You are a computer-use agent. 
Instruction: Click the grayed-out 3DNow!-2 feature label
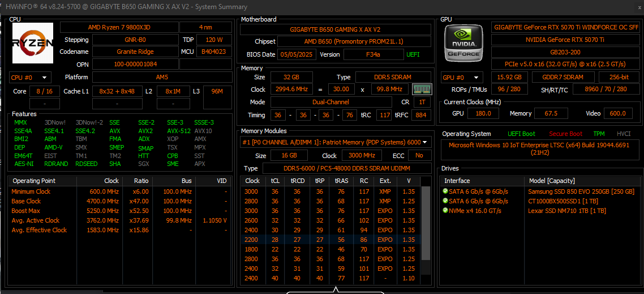[89, 122]
